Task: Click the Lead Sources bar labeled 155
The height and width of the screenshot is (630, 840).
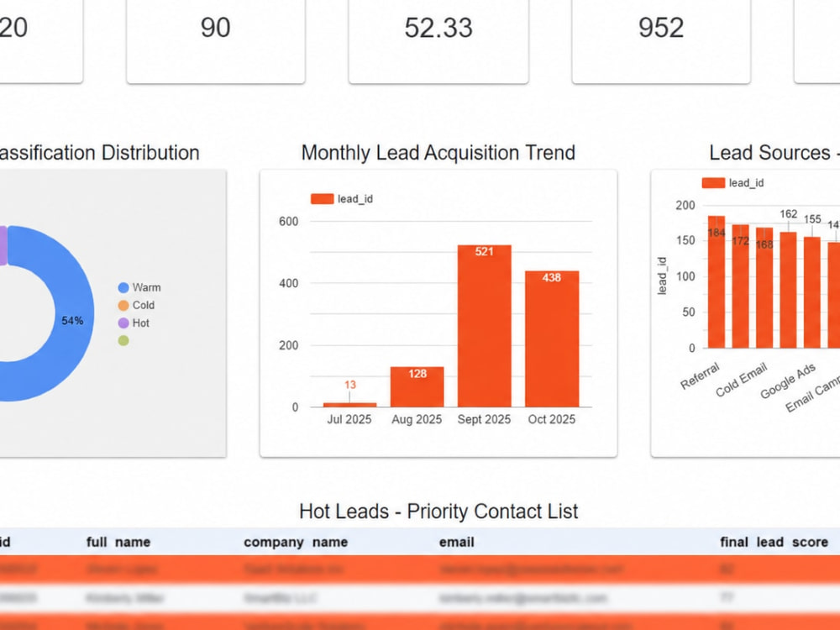Action: pos(812,292)
